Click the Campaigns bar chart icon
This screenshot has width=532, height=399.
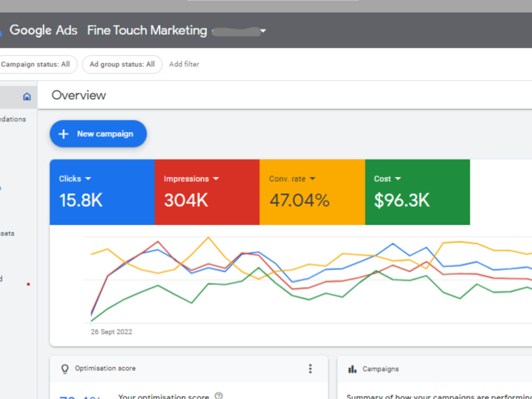point(352,369)
